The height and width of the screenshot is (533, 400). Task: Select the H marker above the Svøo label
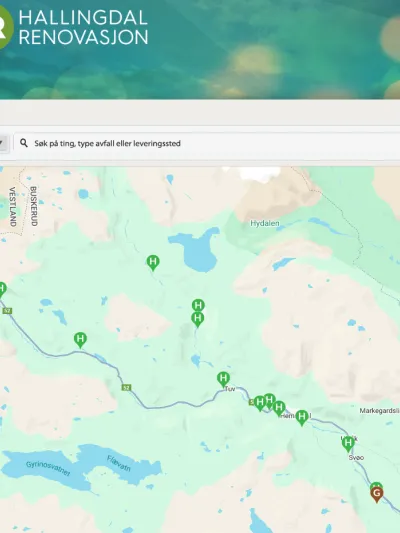point(348,444)
